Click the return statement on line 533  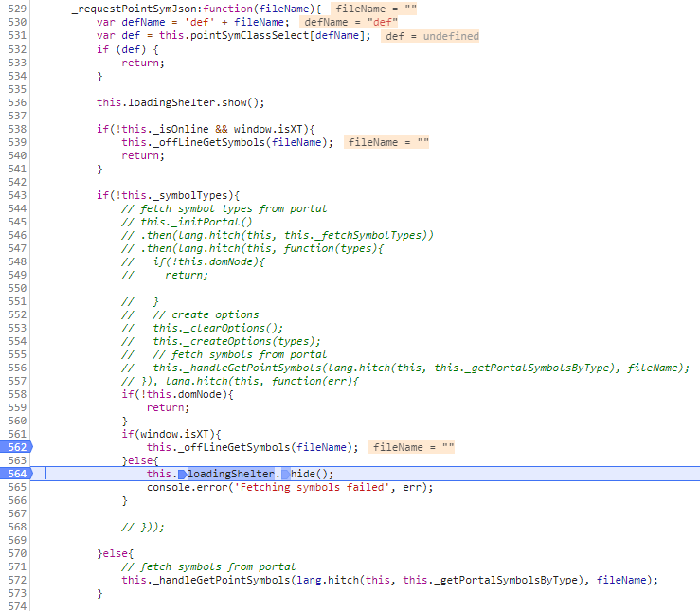pos(143,63)
